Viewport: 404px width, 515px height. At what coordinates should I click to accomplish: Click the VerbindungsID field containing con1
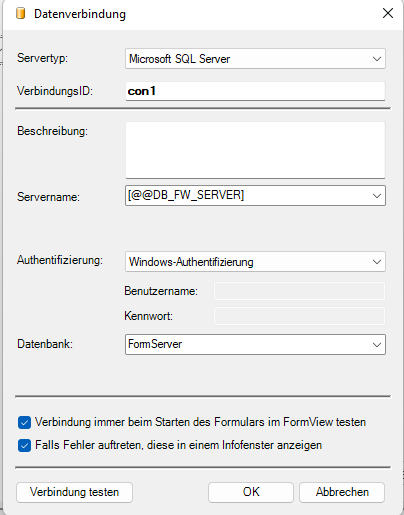tap(255, 91)
